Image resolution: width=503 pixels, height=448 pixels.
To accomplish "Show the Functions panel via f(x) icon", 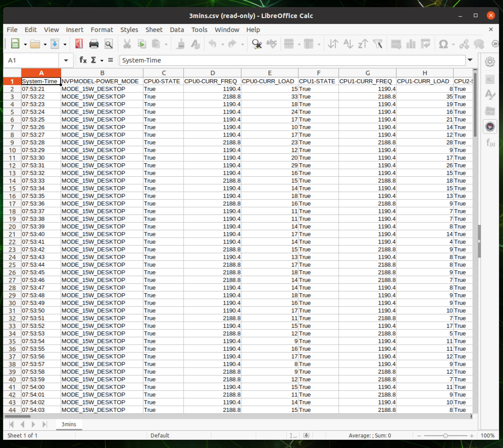I will [490, 143].
